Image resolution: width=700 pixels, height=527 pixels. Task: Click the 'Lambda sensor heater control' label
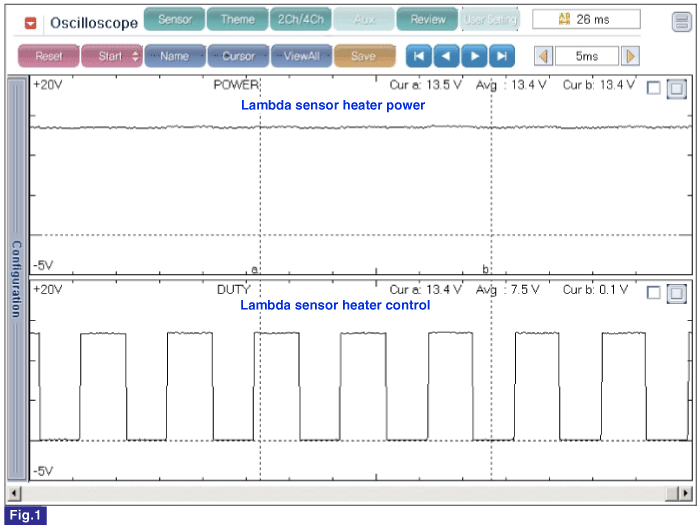coord(335,305)
